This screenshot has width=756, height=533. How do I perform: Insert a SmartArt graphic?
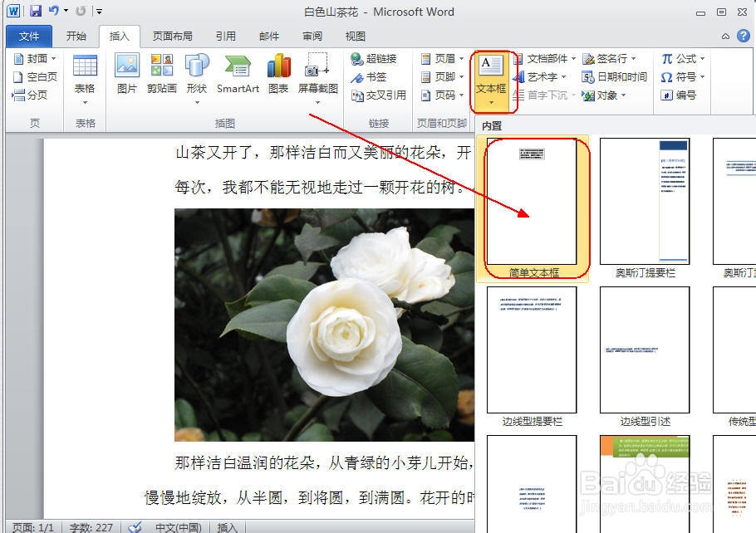[x=238, y=74]
